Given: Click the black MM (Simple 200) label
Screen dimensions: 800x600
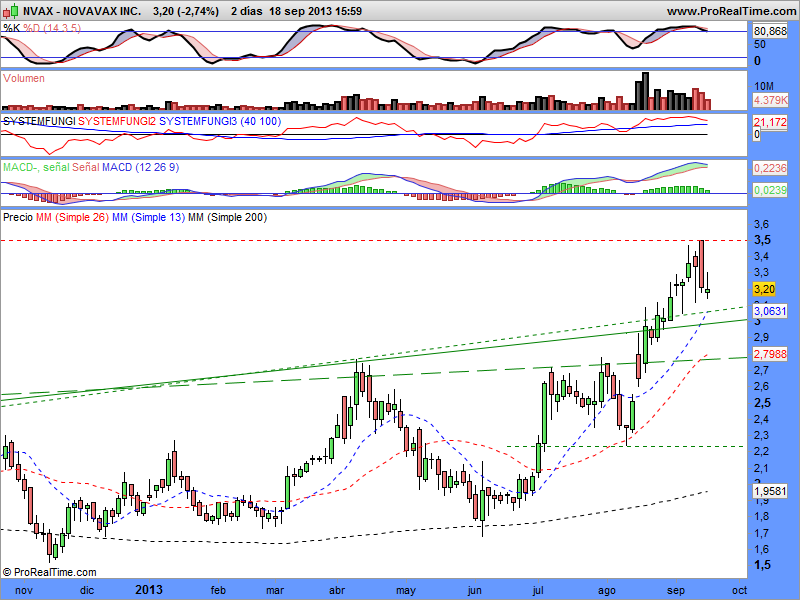Looking at the screenshot, I should (228, 217).
